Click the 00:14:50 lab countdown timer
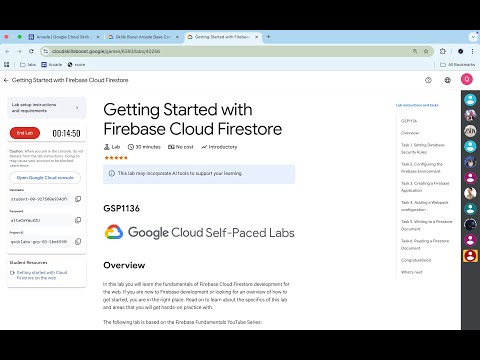 pos(66,134)
